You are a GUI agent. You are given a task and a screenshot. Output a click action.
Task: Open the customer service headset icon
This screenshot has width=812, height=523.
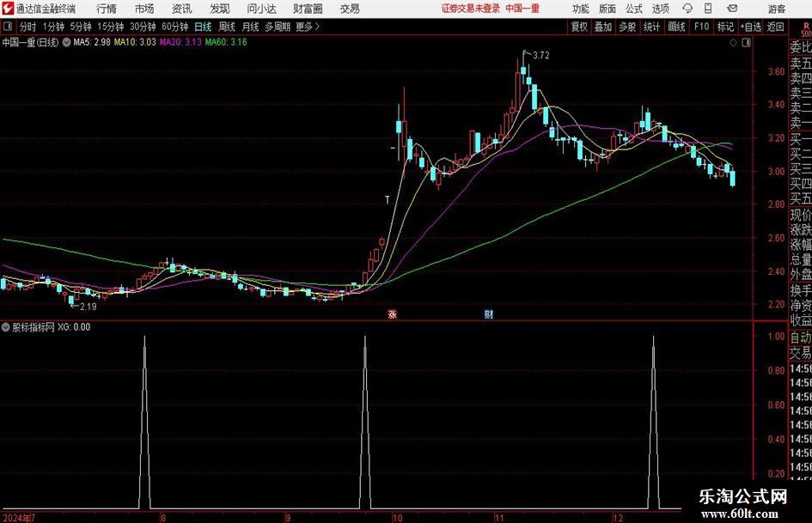pos(687,9)
